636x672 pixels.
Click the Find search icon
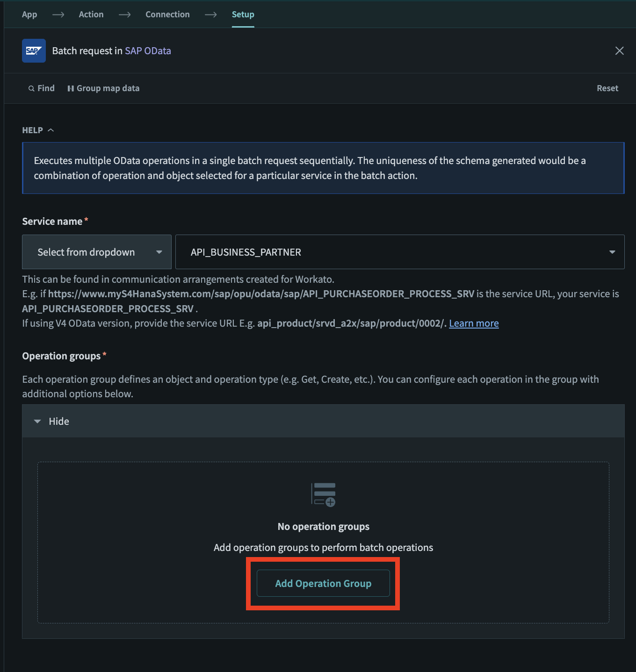(31, 89)
